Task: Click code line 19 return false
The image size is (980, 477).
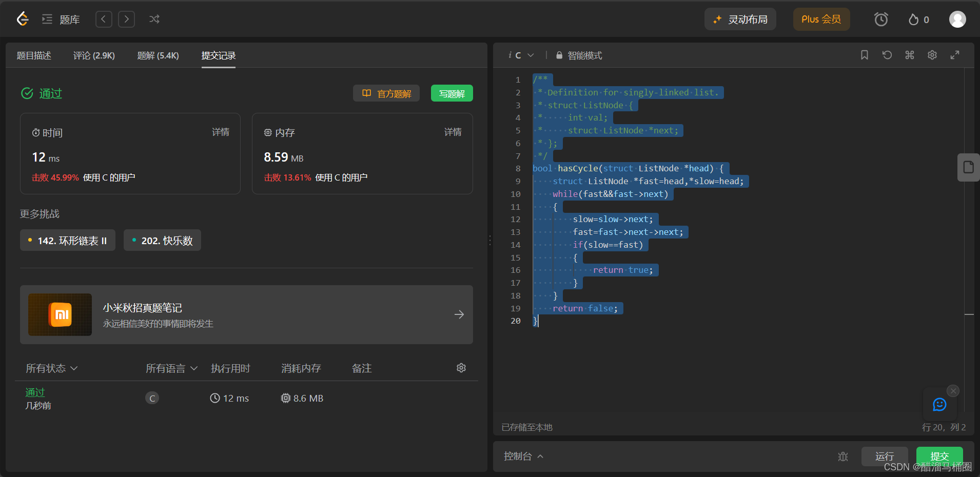Action: click(585, 308)
